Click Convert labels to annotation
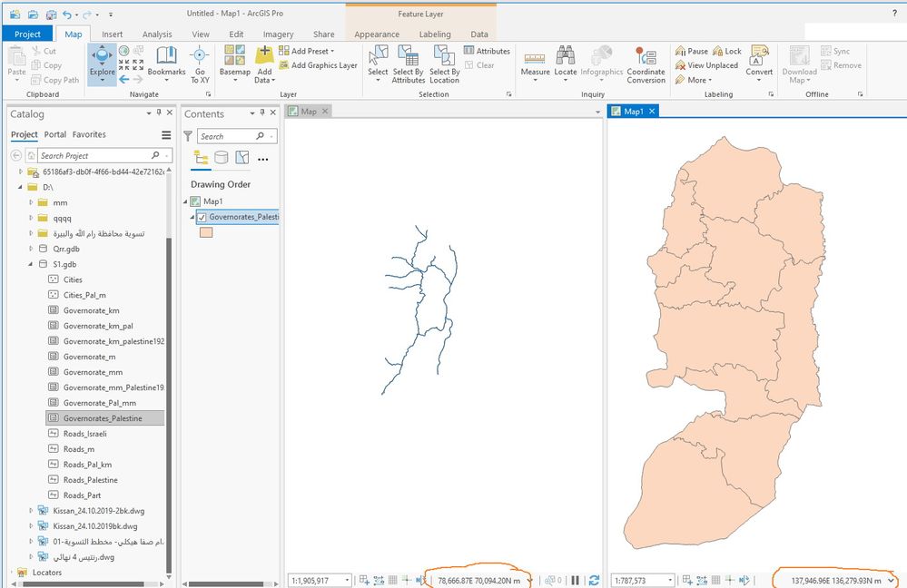Viewport: 907px width, 588px height. tap(759, 64)
